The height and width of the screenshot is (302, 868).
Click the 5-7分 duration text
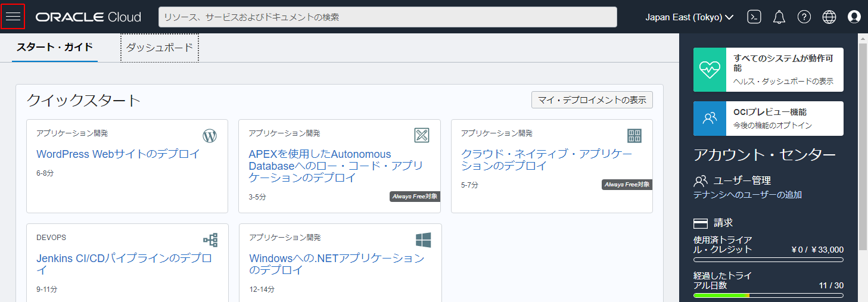(x=470, y=185)
